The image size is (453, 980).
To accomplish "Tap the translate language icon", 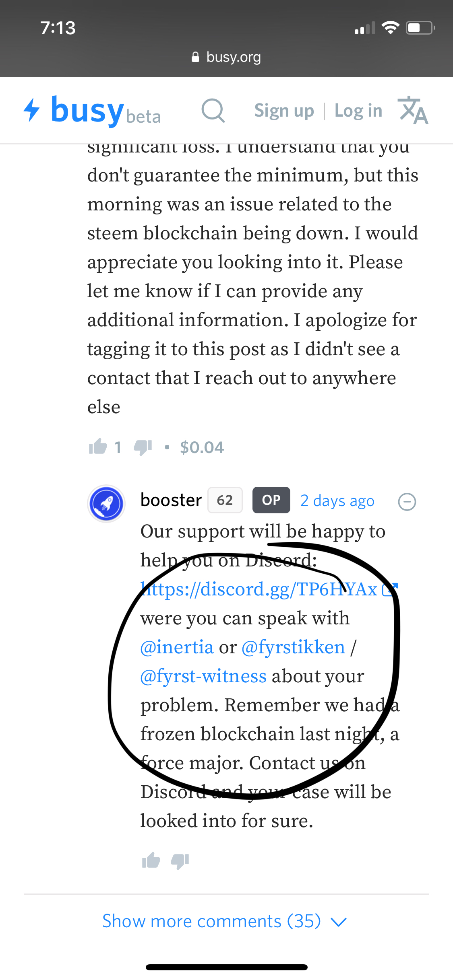I will (x=413, y=110).
